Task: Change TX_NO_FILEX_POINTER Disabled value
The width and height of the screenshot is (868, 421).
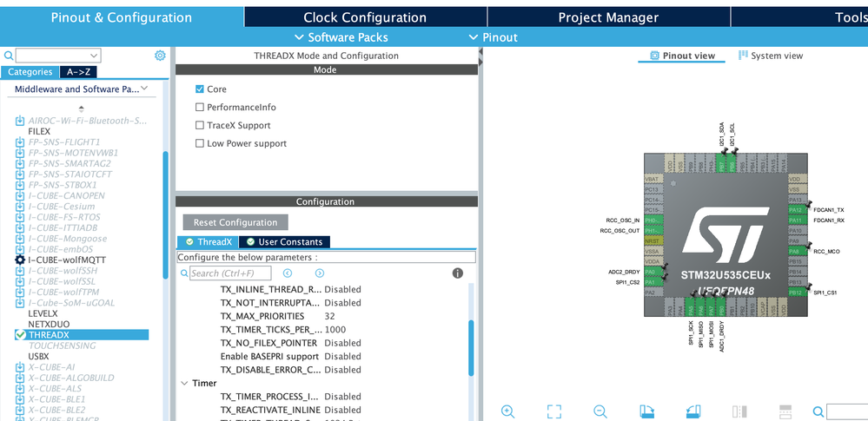Action: coord(342,343)
